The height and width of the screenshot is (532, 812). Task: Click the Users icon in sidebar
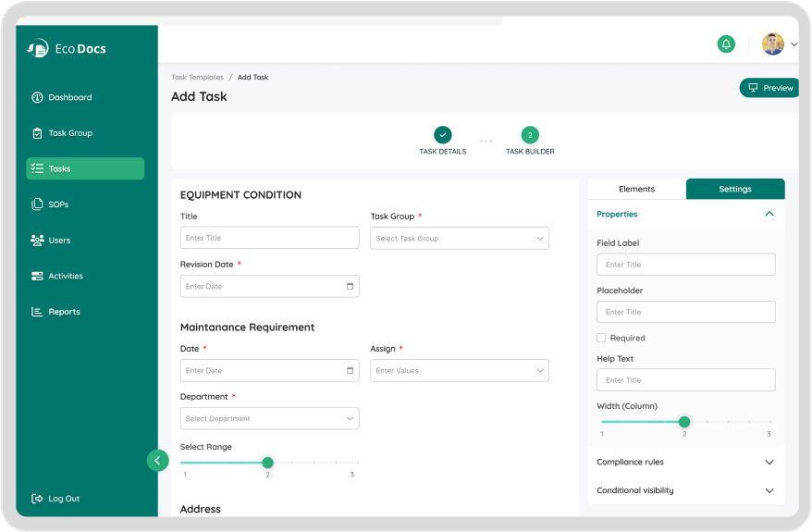[38, 241]
